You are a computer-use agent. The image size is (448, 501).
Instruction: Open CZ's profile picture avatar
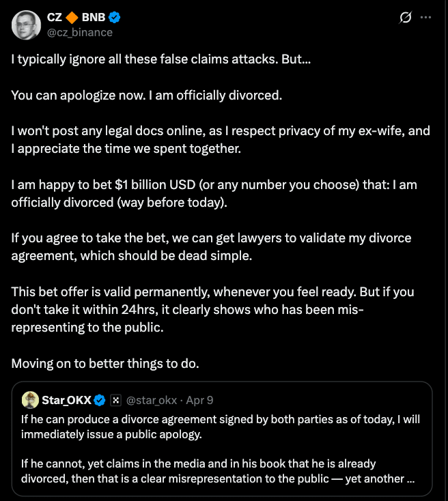[26, 25]
